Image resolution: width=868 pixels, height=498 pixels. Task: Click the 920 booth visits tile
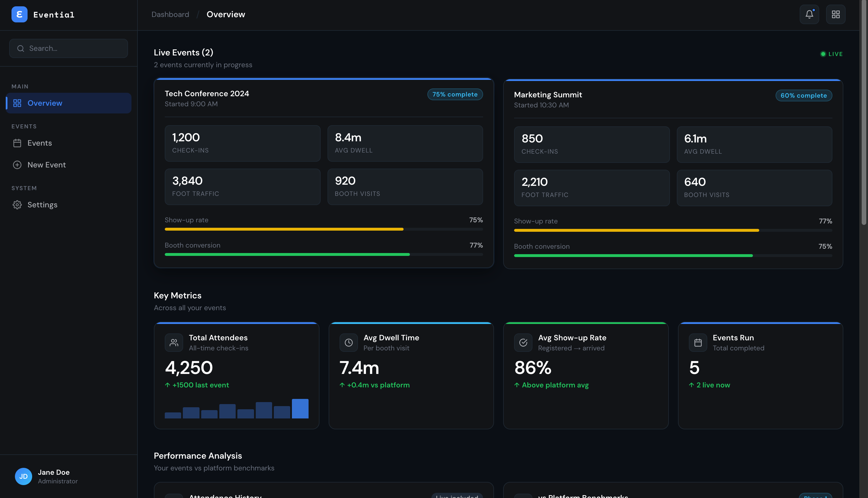click(405, 187)
